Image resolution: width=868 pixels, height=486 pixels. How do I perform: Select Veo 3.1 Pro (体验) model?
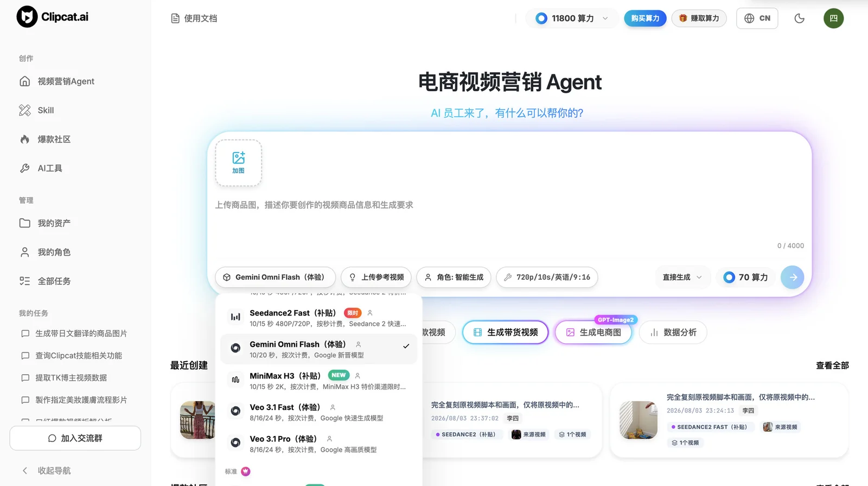319,444
